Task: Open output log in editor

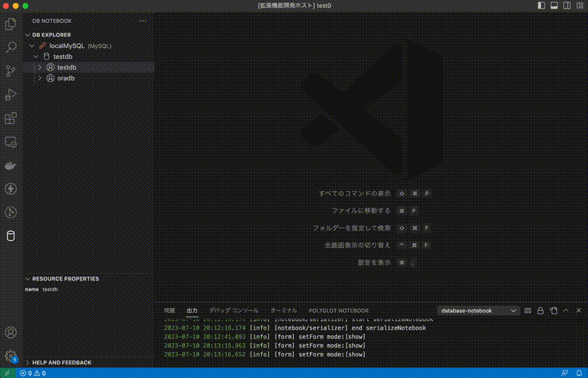Action: (x=554, y=311)
